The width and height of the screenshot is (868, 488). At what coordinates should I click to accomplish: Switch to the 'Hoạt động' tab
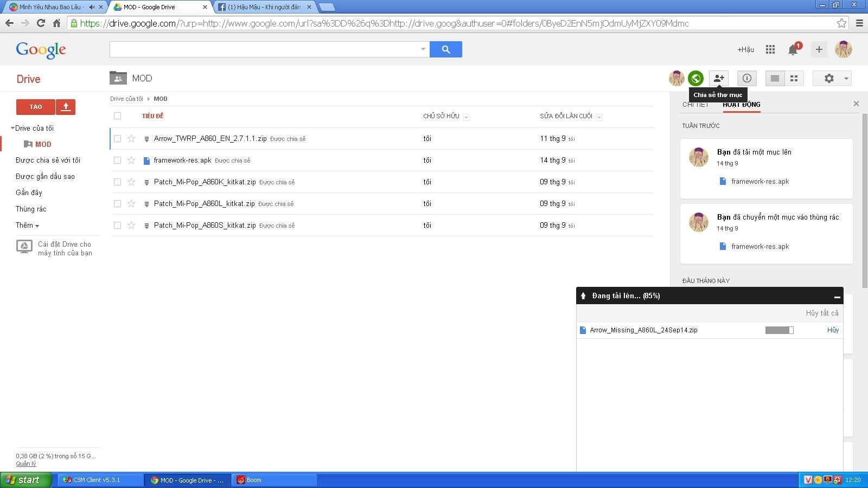tap(742, 105)
